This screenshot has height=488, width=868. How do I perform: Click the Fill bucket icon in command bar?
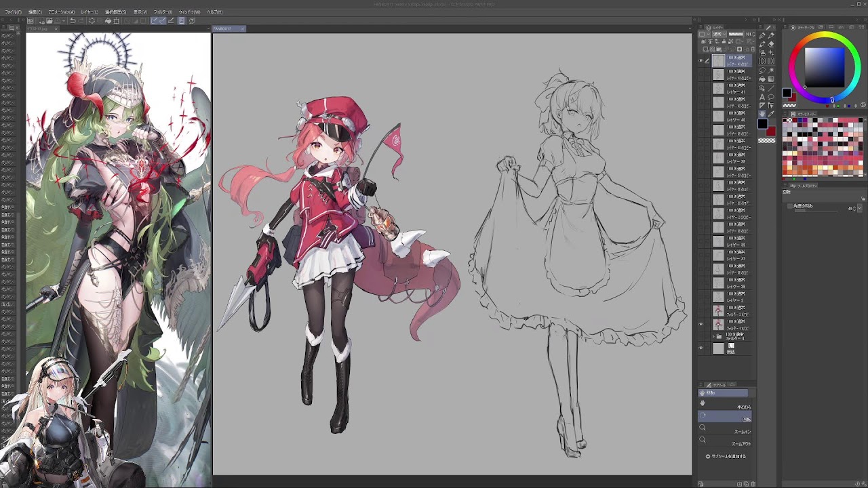[x=108, y=20]
